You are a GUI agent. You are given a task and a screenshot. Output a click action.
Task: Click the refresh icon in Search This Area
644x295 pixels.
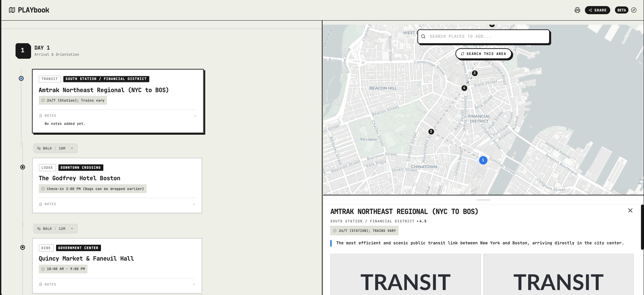tap(463, 54)
